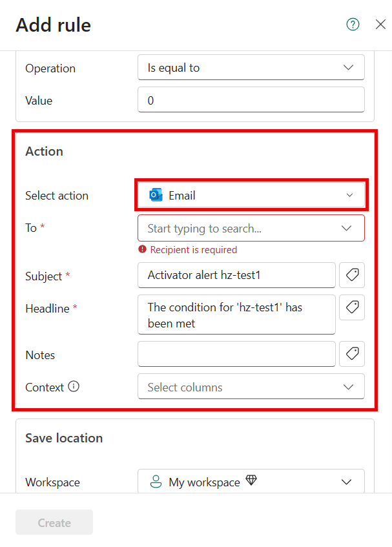Image resolution: width=392 pixels, height=547 pixels.
Task: Click the Outlook icon in Email dropdown
Action: pyautogui.click(x=156, y=195)
